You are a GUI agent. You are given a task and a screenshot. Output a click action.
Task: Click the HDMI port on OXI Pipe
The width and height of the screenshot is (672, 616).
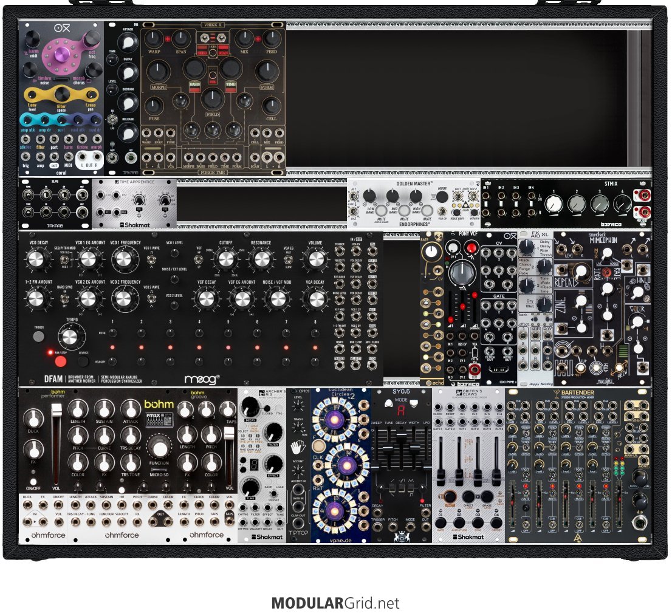tap(498, 368)
